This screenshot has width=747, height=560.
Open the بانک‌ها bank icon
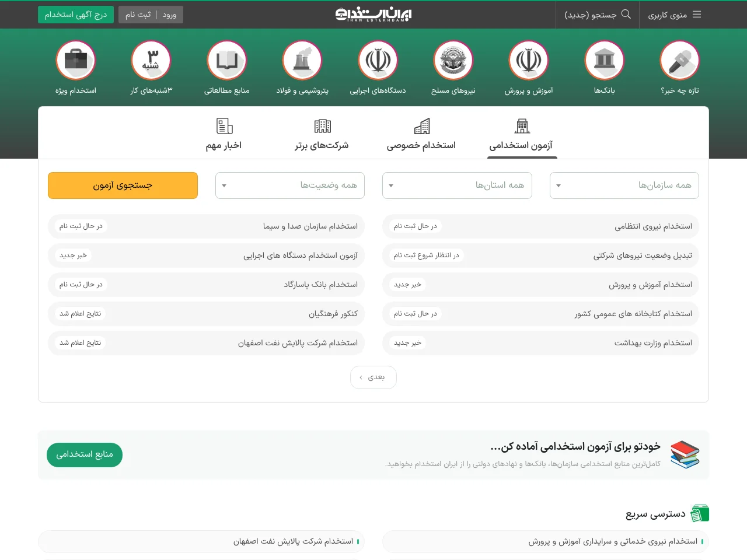coord(605,60)
